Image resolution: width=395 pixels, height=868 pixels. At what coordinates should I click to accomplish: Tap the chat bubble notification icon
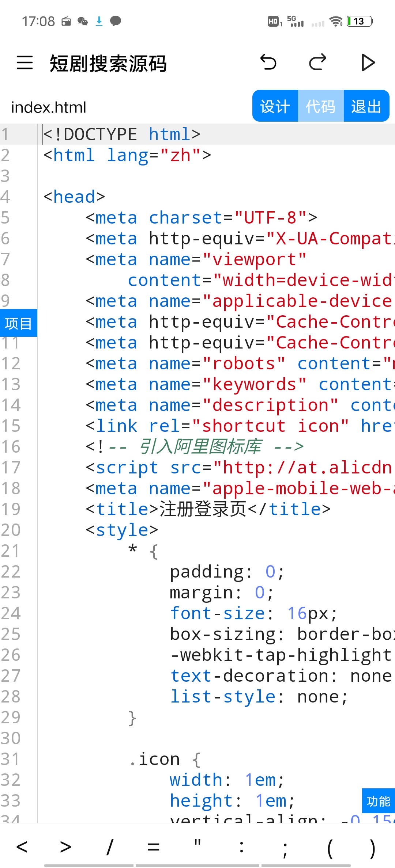116,21
